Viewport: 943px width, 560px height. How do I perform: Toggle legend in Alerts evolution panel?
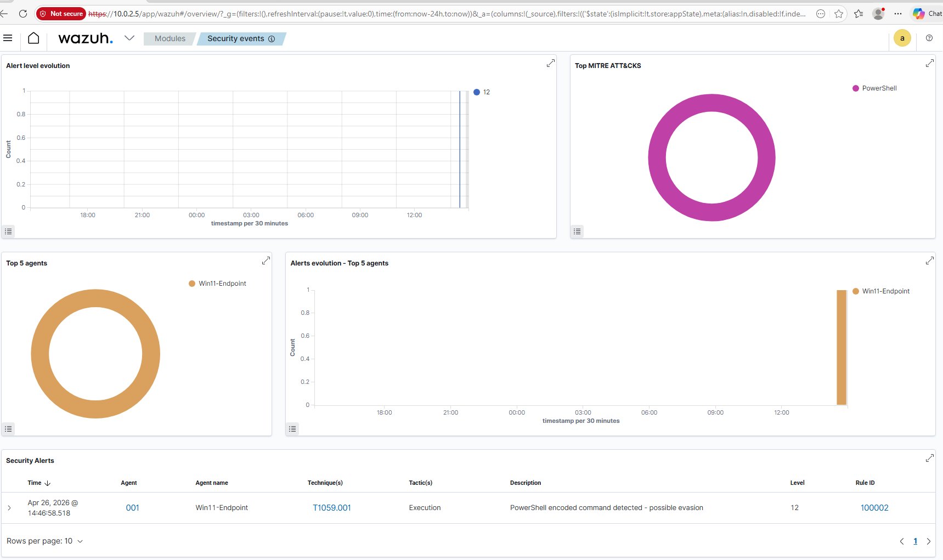292,429
